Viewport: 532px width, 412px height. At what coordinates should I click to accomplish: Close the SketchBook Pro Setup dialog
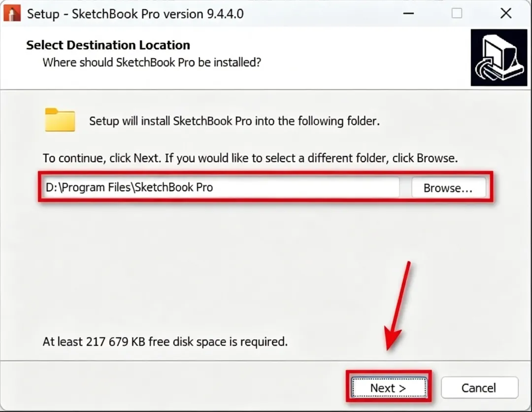[505, 14]
